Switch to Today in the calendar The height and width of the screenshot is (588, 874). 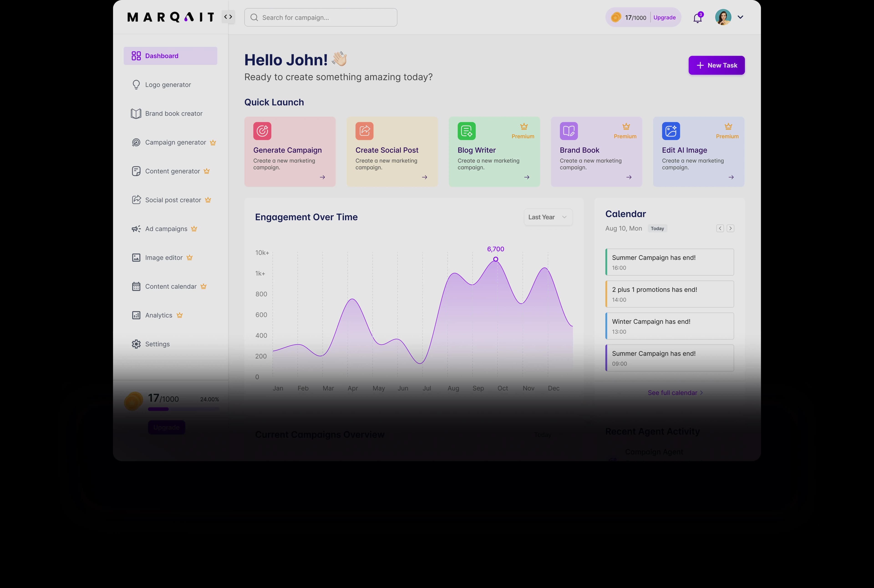pos(657,228)
